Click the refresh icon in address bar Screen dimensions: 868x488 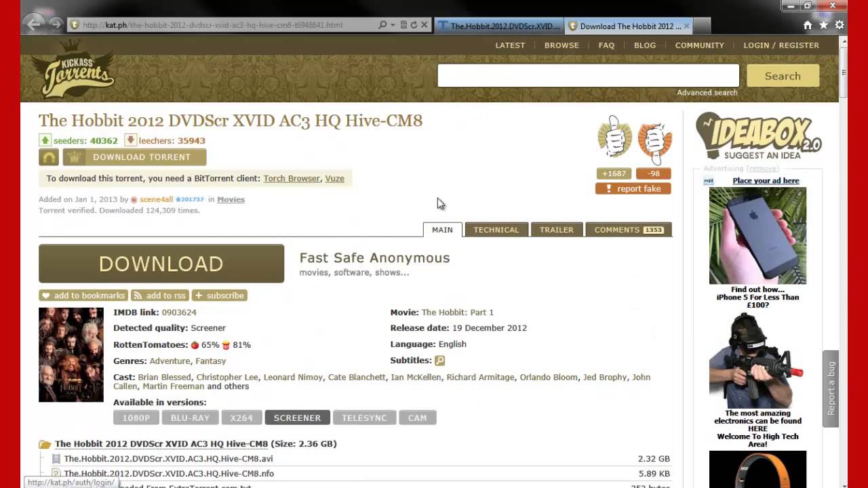(414, 25)
